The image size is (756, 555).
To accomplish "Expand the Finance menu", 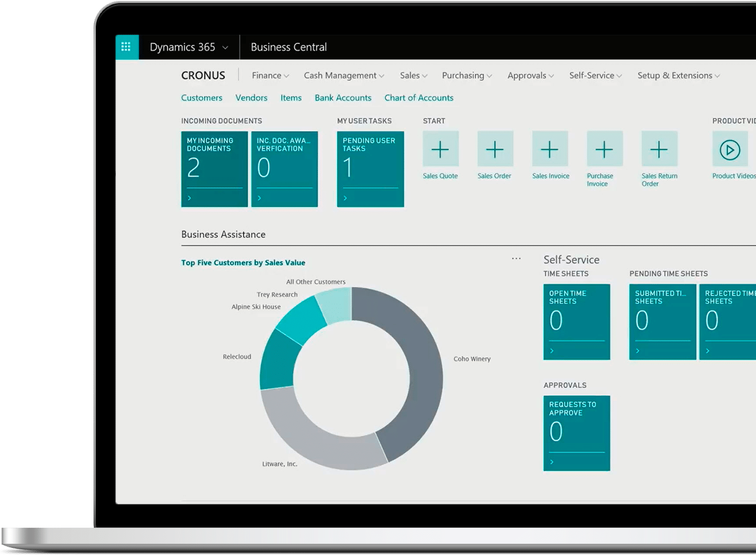I will pyautogui.click(x=270, y=75).
